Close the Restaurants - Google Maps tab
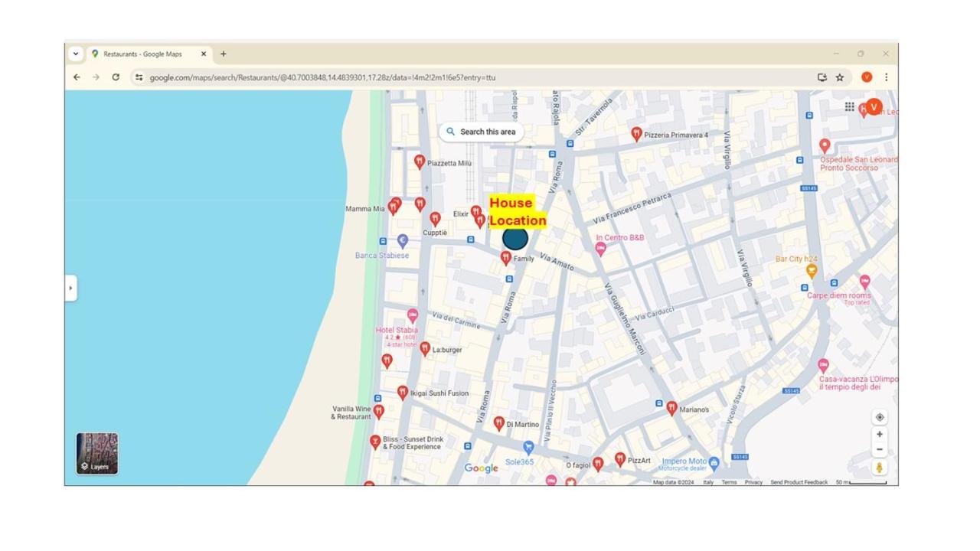 pyautogui.click(x=204, y=54)
